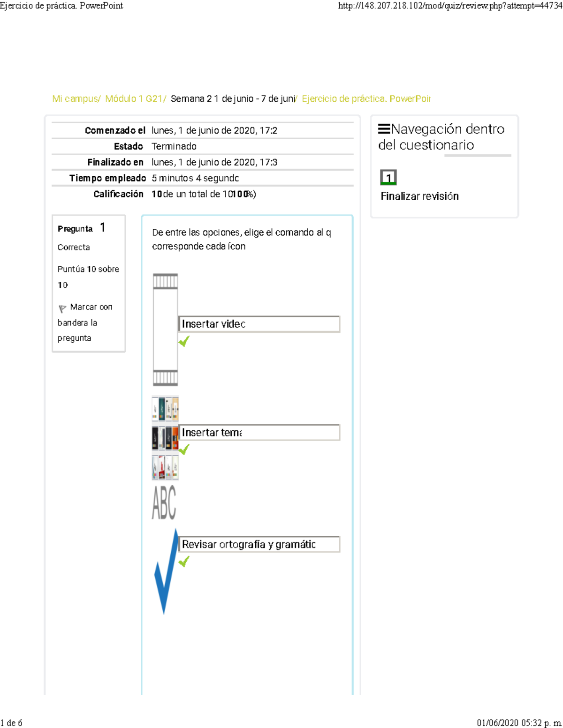Click the slide themes thumbnail icon
Image resolution: width=563 pixels, height=728 pixels.
[x=165, y=438]
